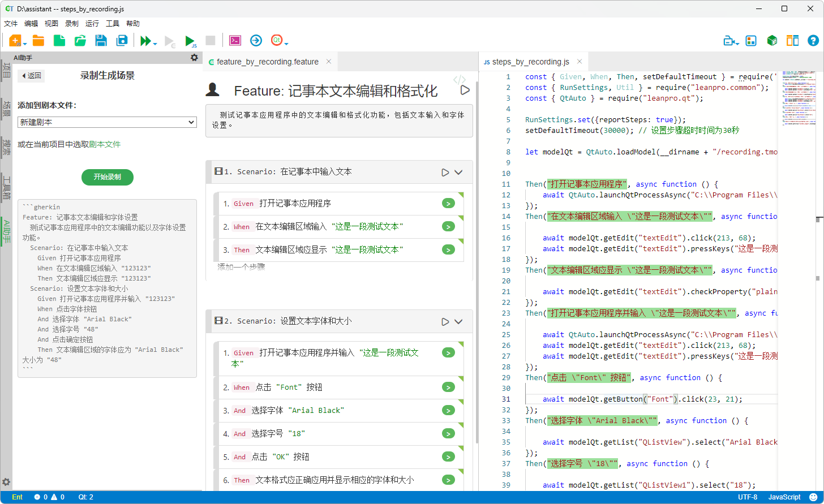Open the 帮助 menu
824x504 pixels.
(133, 24)
